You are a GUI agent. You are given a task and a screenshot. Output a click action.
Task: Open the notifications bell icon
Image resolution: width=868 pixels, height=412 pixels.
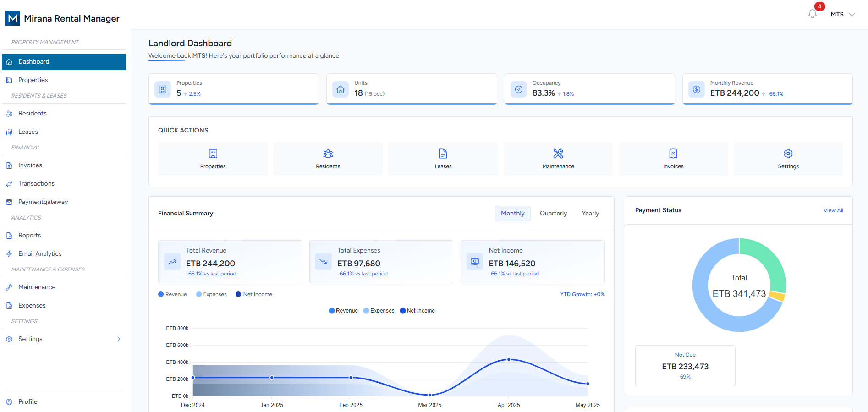pos(813,14)
